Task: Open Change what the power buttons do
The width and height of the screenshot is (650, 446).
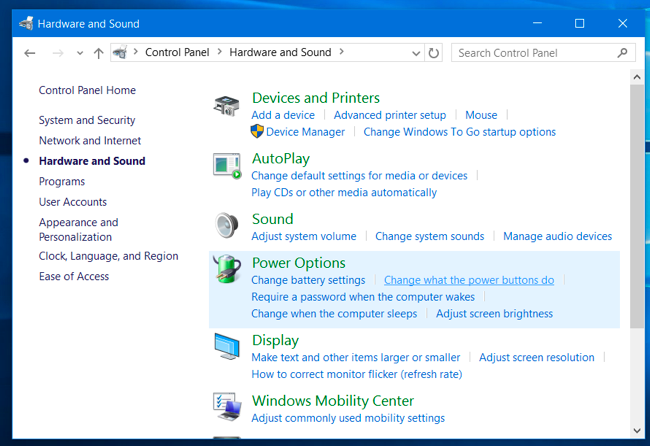Action: (x=468, y=280)
